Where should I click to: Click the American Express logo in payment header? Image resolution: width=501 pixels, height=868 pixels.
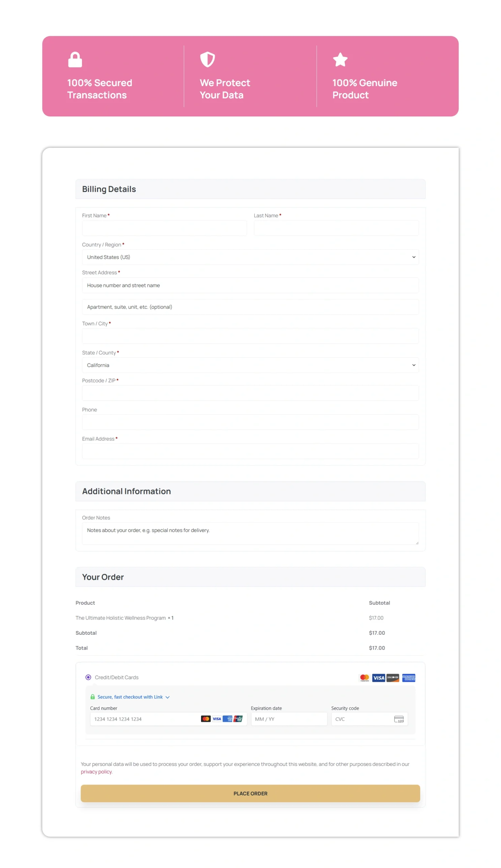click(x=408, y=678)
